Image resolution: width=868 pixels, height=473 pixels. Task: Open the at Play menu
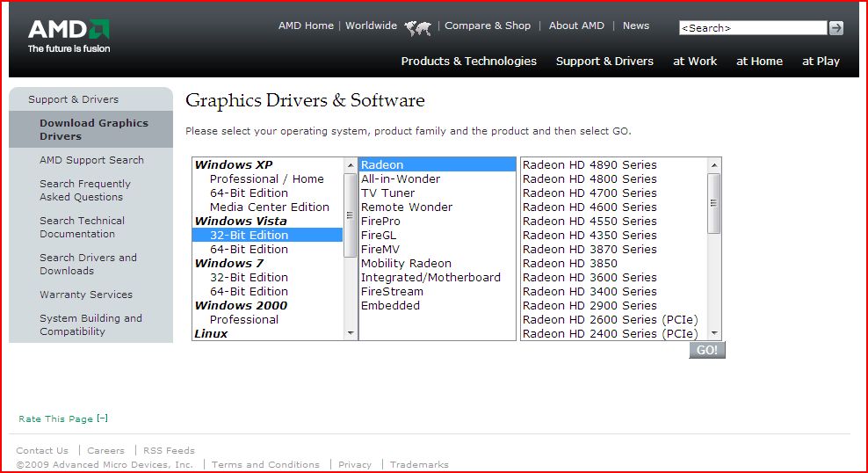821,61
